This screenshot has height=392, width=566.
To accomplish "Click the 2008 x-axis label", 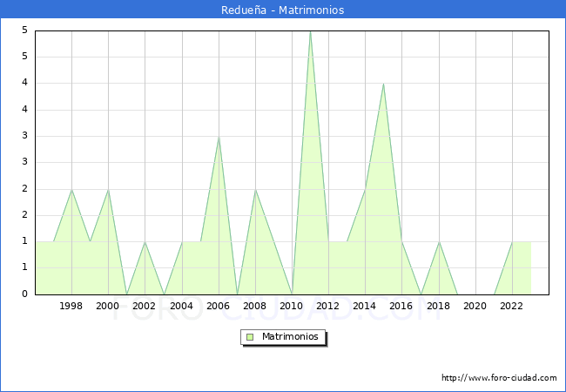I will pyautogui.click(x=255, y=307).
